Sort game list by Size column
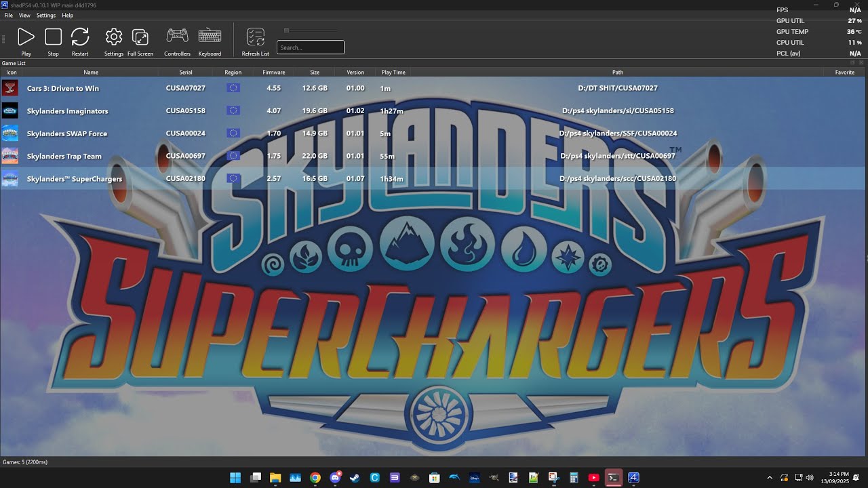868x488 pixels. (315, 72)
